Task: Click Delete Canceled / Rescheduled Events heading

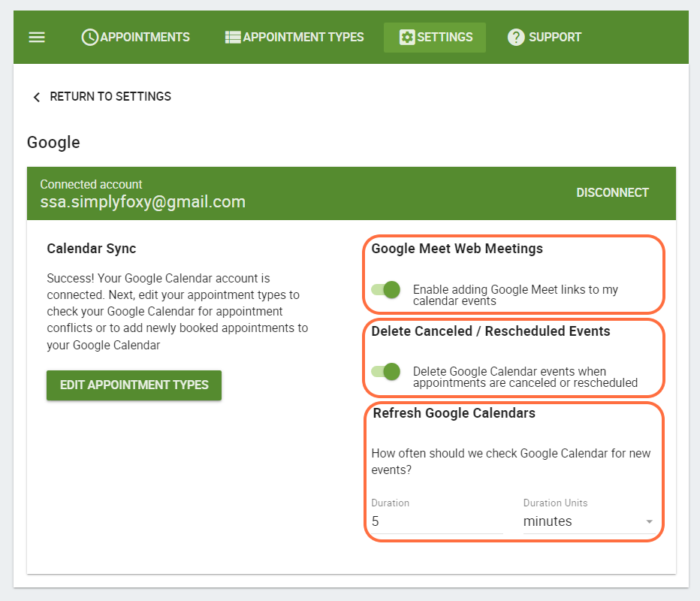Action: click(x=490, y=331)
